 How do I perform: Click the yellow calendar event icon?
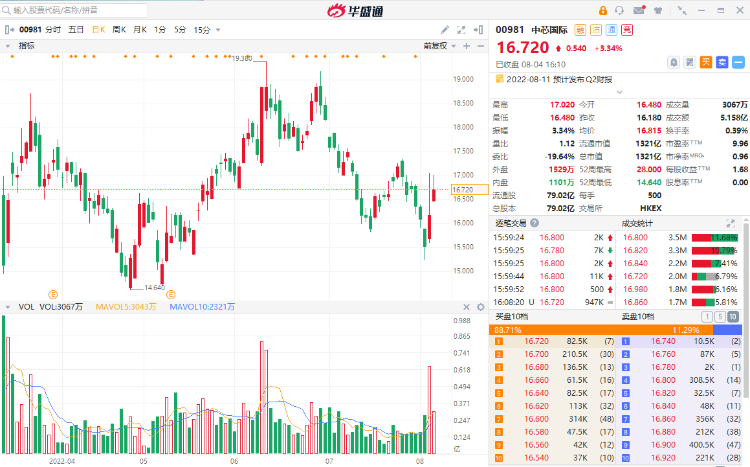point(500,79)
